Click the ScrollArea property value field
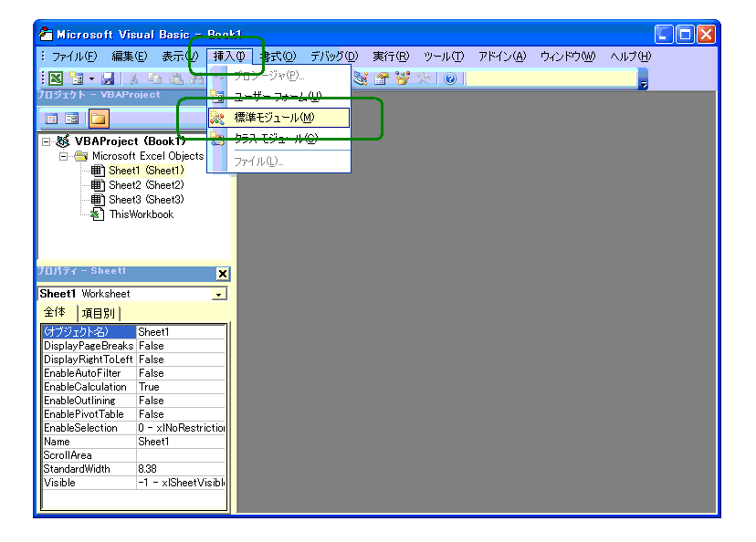This screenshot has width=756, height=542. point(181,455)
